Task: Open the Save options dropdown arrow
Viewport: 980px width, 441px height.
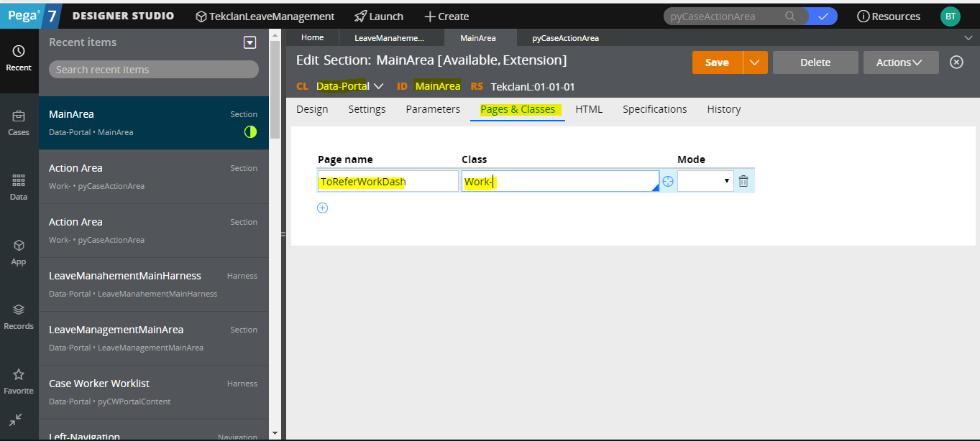Action: (755, 62)
